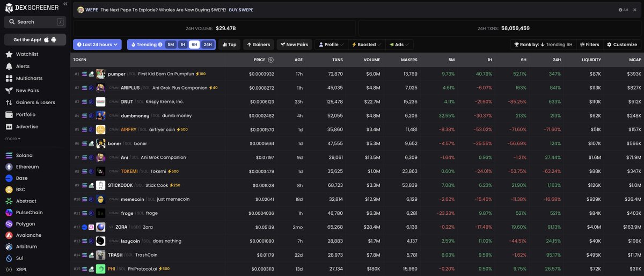Open Gainers & Losers arrows icon in sidebar

(9, 103)
